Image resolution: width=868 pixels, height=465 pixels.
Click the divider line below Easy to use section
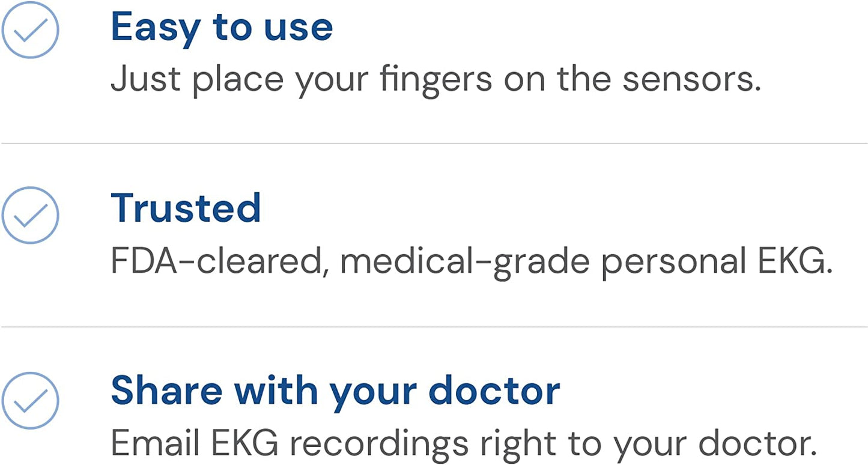pyautogui.click(x=434, y=144)
